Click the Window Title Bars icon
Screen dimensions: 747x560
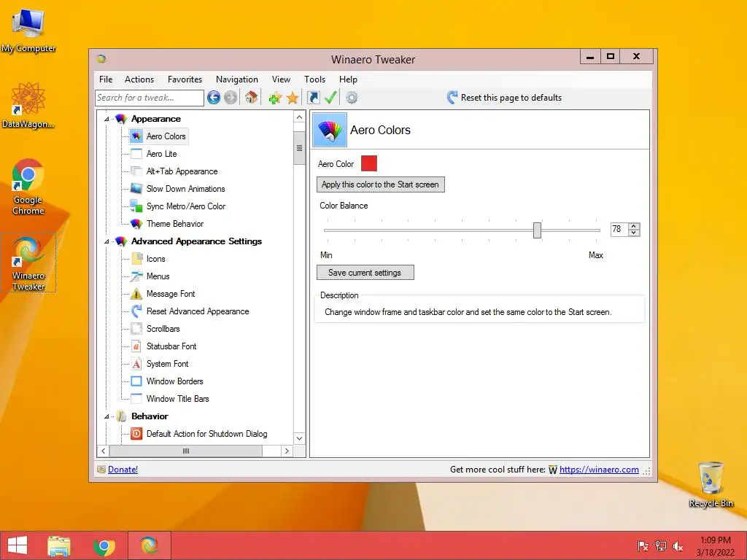136,399
